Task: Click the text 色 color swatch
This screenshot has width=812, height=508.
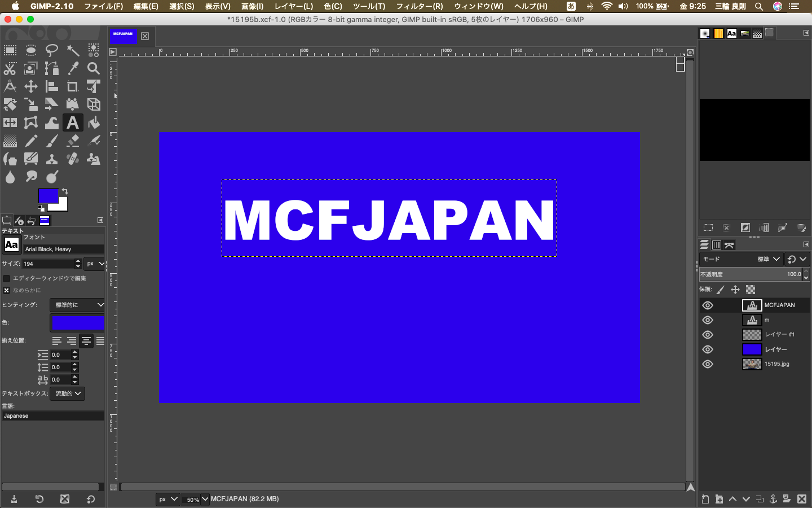Action: click(78, 322)
